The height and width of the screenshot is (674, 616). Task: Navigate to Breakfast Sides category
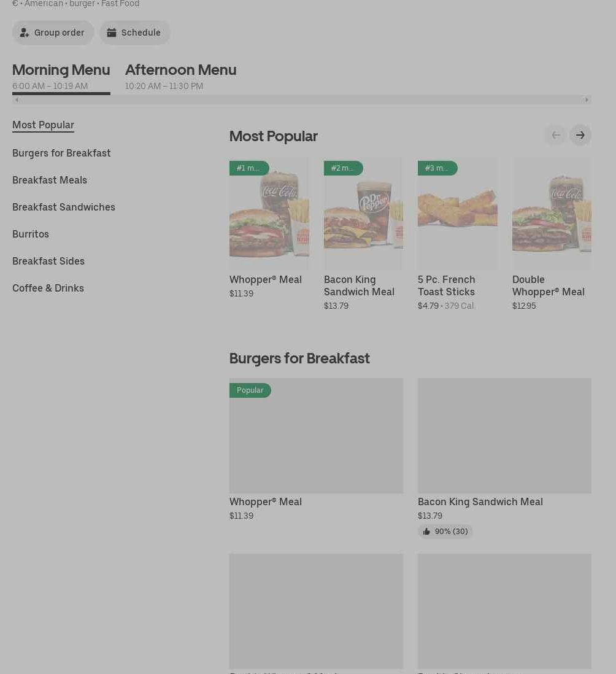coord(48,261)
